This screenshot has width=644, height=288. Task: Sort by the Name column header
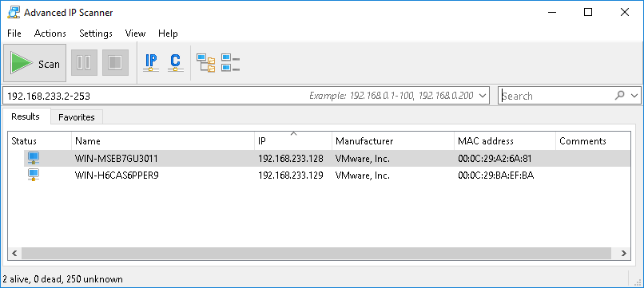click(163, 141)
